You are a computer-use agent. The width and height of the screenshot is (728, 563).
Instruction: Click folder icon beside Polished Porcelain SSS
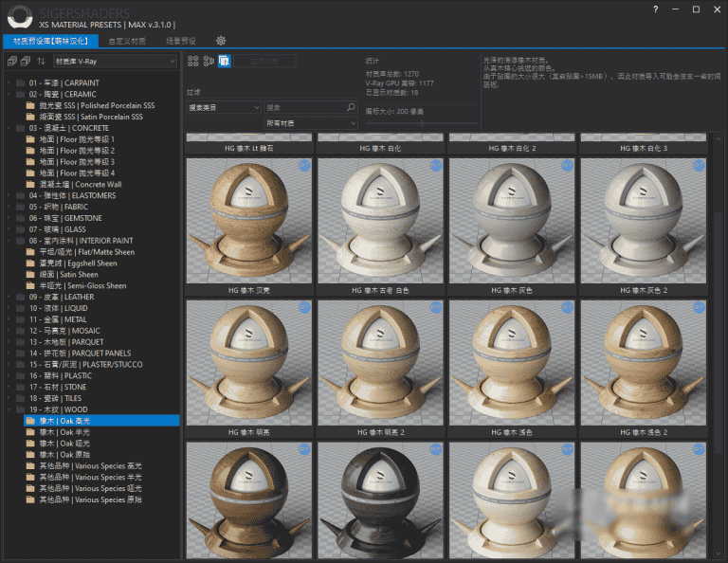[30, 105]
